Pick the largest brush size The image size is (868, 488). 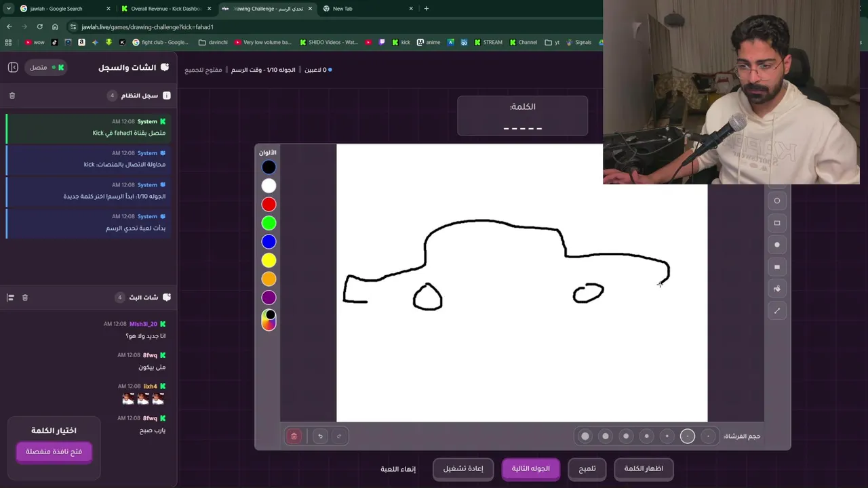pos(585,436)
